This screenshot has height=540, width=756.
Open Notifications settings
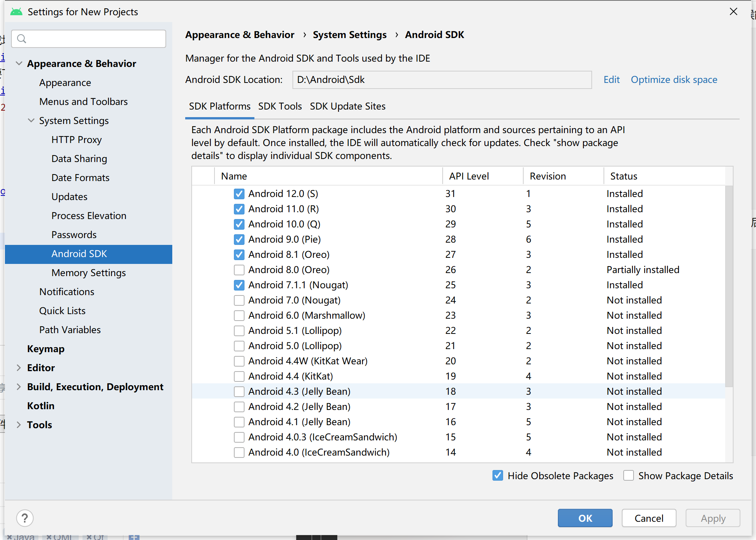(67, 292)
